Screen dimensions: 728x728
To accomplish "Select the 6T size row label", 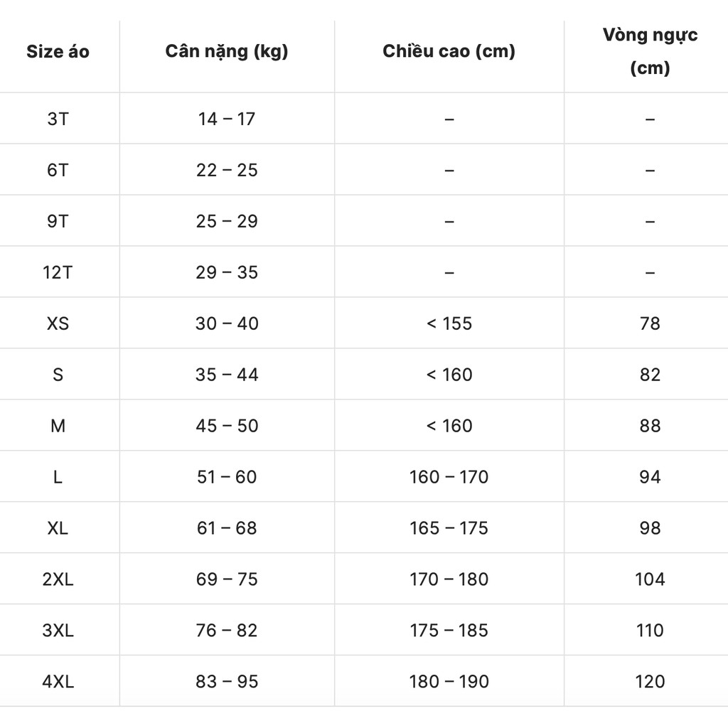I will tap(58, 170).
